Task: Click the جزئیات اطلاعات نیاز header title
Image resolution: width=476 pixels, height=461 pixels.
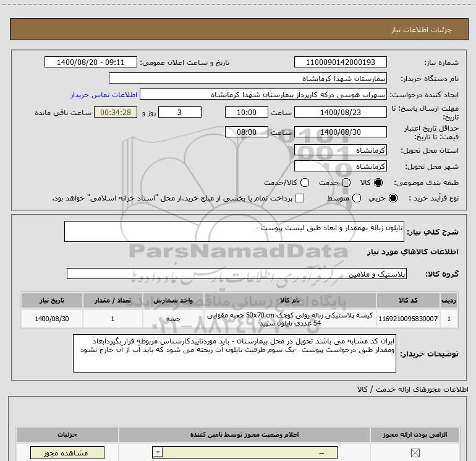Action: [421, 30]
